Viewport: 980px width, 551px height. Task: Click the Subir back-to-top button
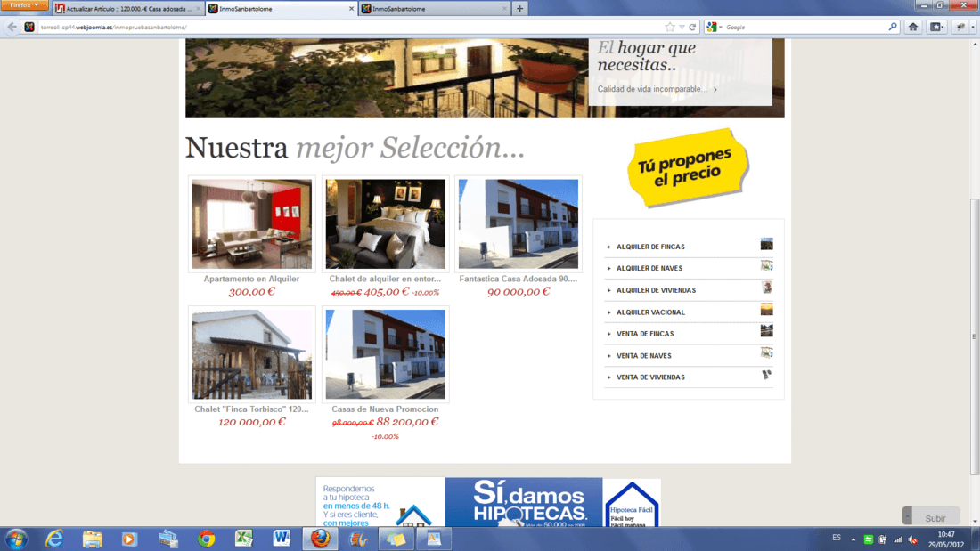tap(931, 516)
